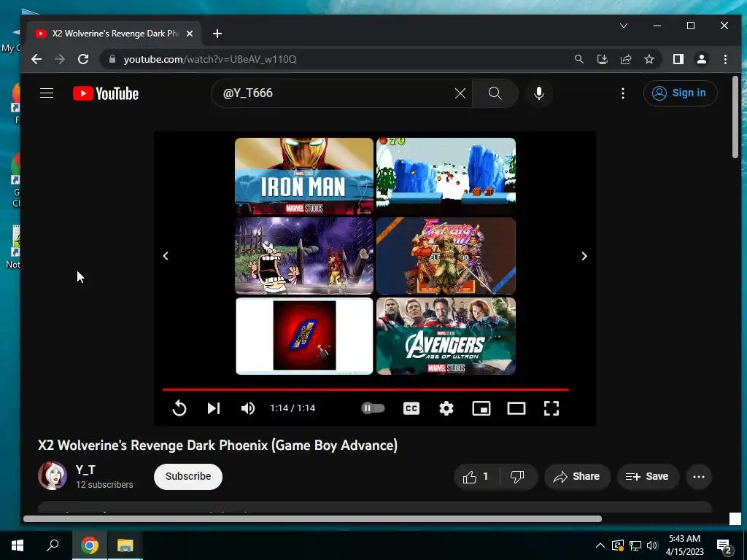Start voice search with the microphone
Screen dimensions: 747x560
click(x=539, y=93)
